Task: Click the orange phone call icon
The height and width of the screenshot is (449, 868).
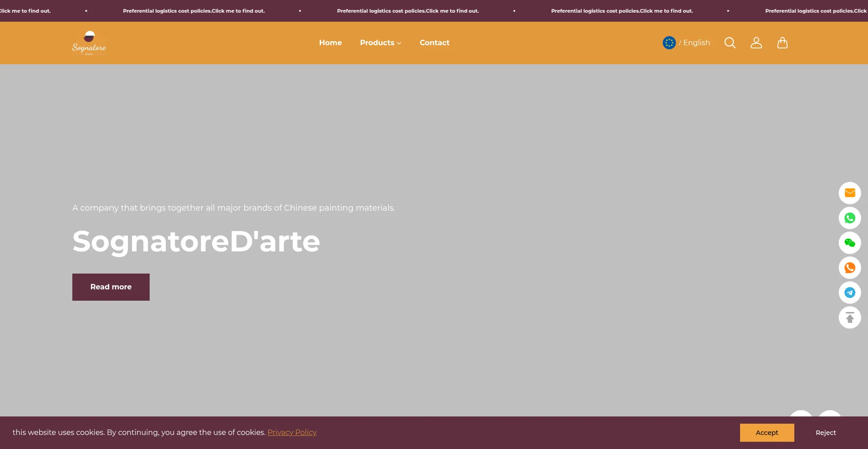Action: click(x=849, y=268)
